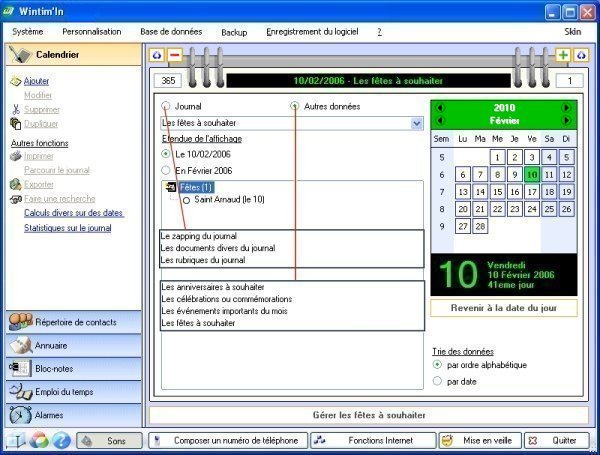Viewport: 600px width, 455px height.
Task: Click the printer icon beside Imprimer
Action: tap(16, 156)
